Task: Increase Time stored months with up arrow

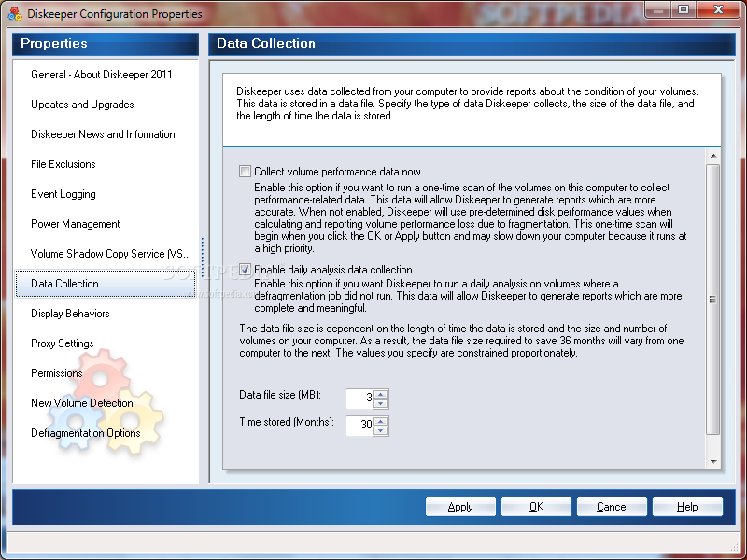Action: coord(381,422)
